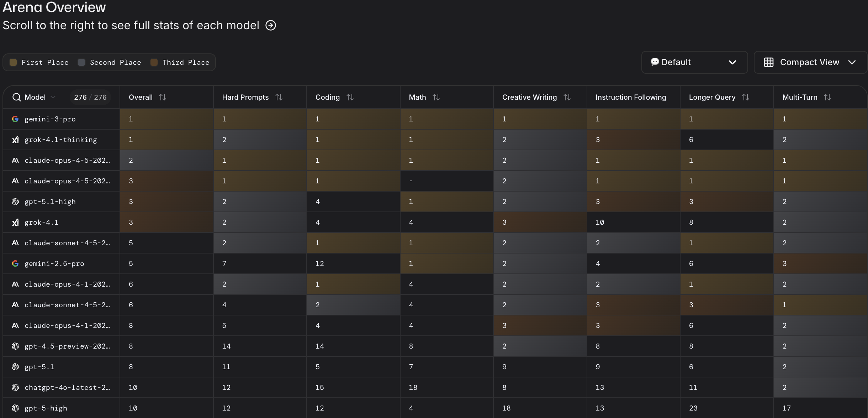Expand the Model column chevron
Image resolution: width=868 pixels, height=418 pixels.
coord(53,97)
